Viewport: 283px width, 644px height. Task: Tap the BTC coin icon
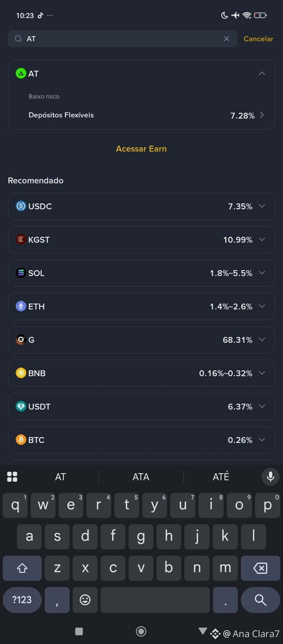(21, 440)
